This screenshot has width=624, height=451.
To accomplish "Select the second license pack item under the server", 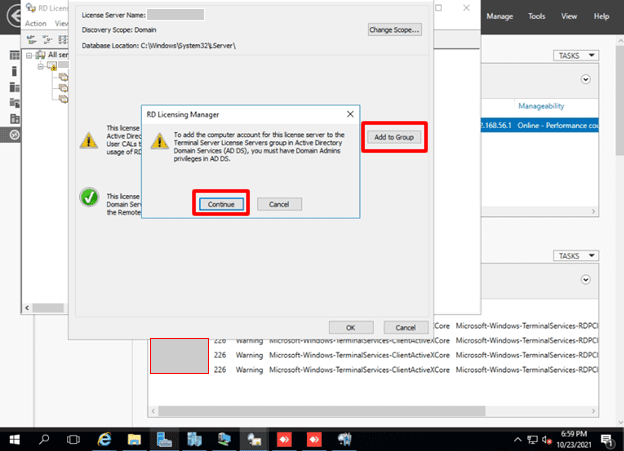I will (x=63, y=88).
